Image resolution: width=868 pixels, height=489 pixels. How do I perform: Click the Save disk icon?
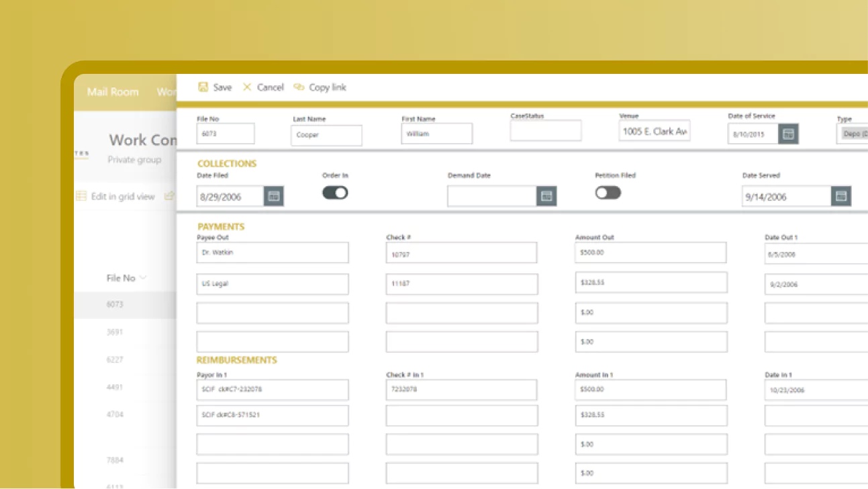[x=203, y=87]
